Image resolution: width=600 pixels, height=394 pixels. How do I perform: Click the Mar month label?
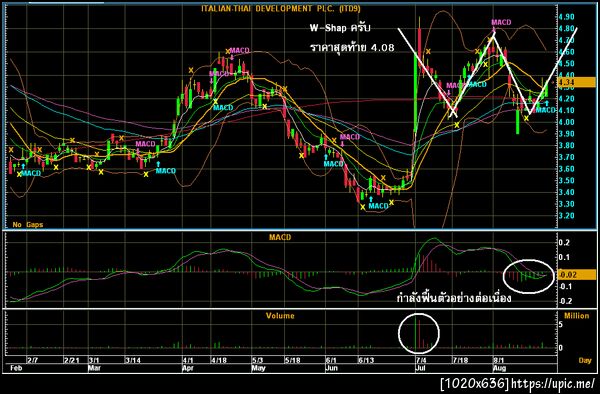pos(94,368)
